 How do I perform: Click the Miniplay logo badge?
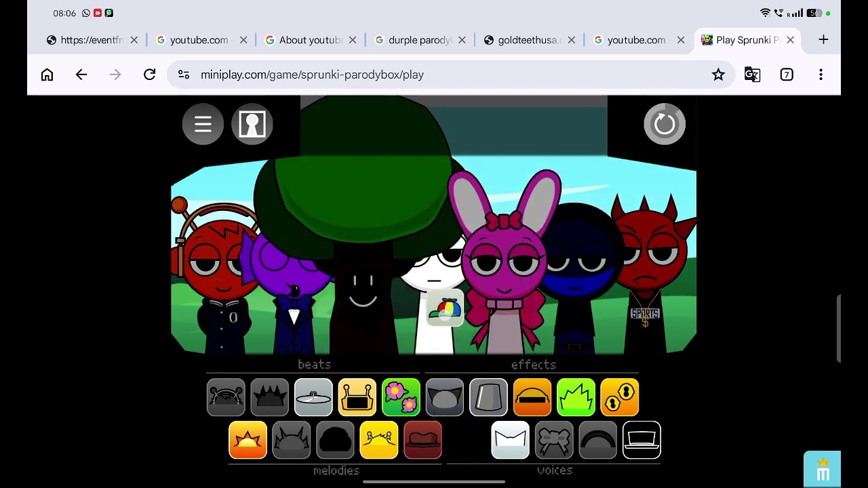(823, 469)
